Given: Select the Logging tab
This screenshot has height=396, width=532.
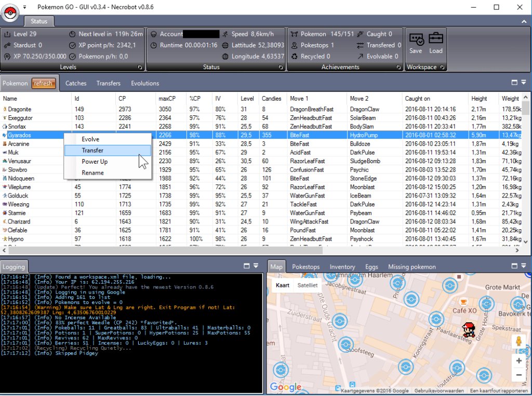Looking at the screenshot, I should 14,267.
